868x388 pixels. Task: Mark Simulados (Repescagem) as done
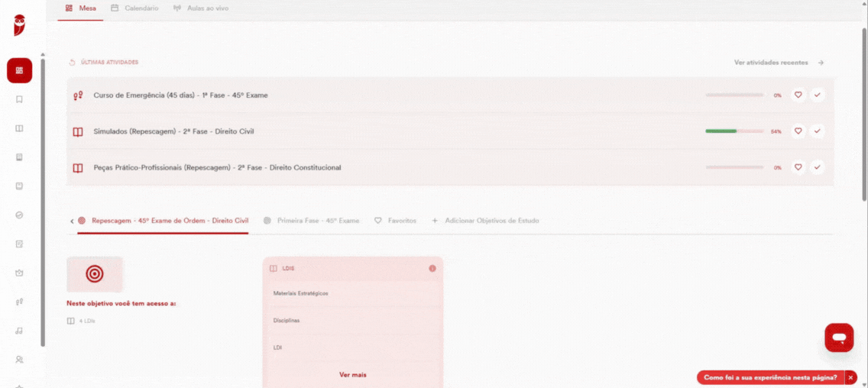(x=817, y=131)
